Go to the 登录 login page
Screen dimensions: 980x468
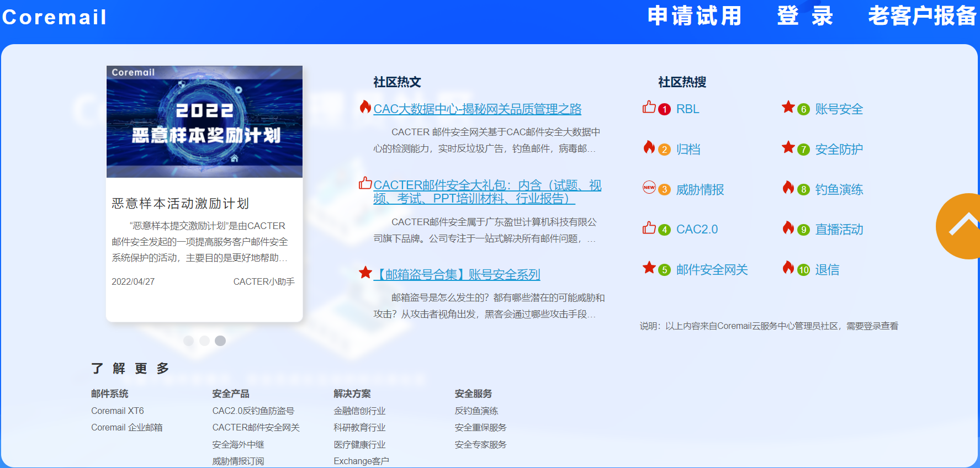pos(804,16)
